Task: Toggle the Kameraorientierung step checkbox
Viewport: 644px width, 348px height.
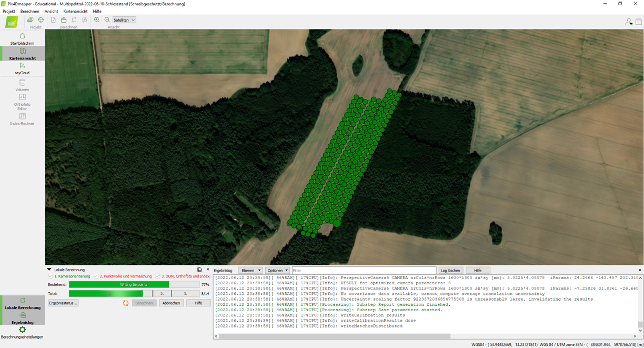Action: point(51,276)
